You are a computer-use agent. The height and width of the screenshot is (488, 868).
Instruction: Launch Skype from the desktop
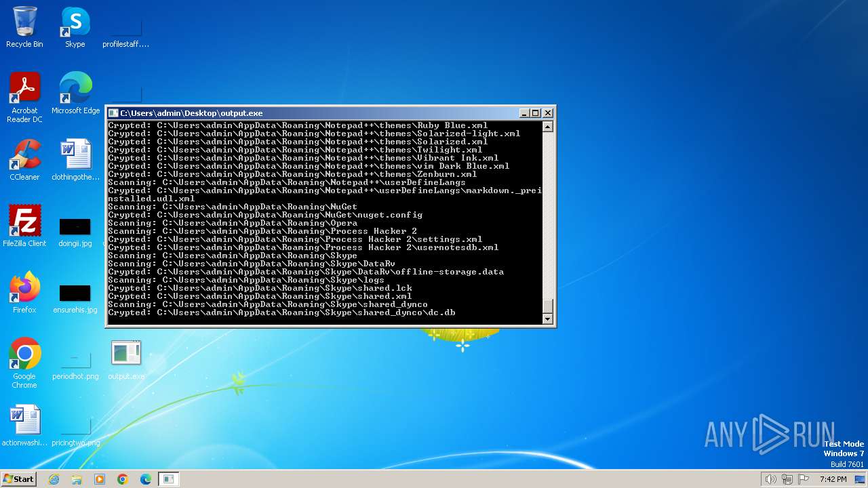75,27
